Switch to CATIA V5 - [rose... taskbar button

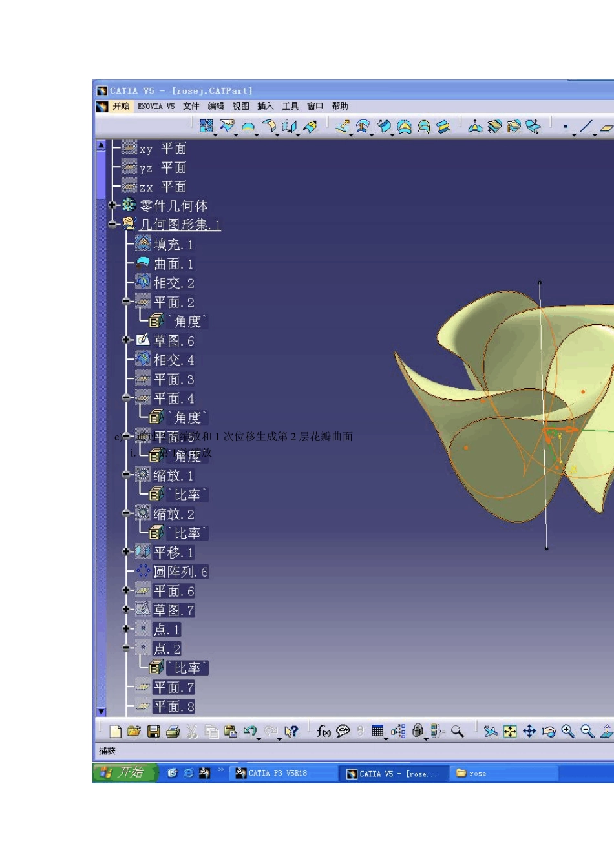tap(393, 773)
